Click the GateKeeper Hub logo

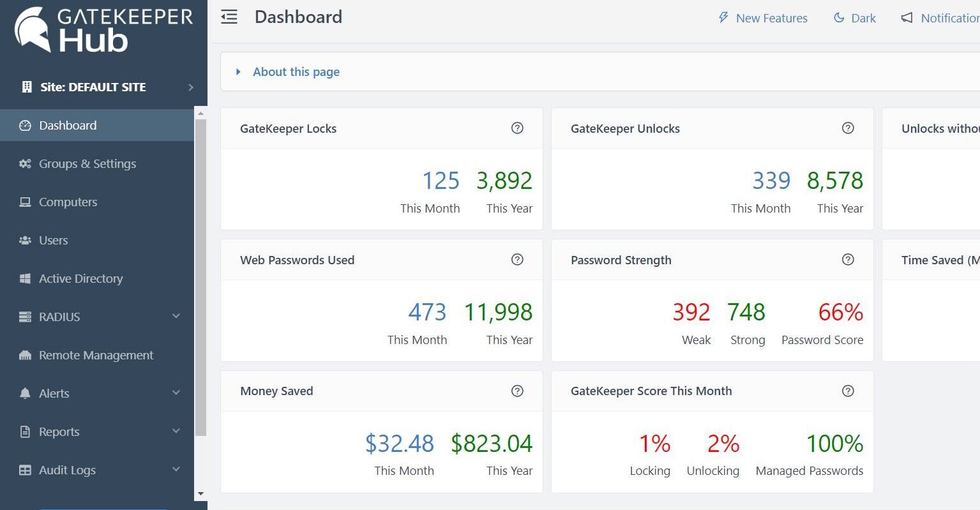103,29
